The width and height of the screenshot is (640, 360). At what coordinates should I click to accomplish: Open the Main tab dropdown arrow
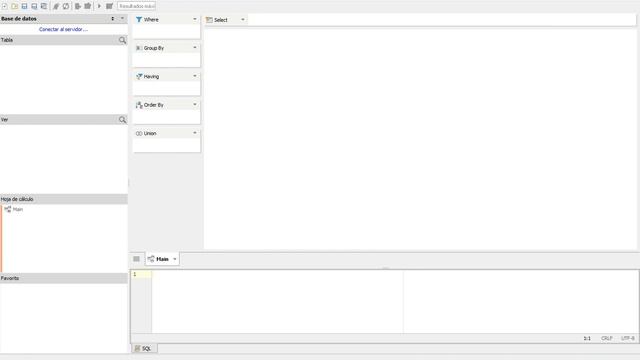[x=175, y=259]
